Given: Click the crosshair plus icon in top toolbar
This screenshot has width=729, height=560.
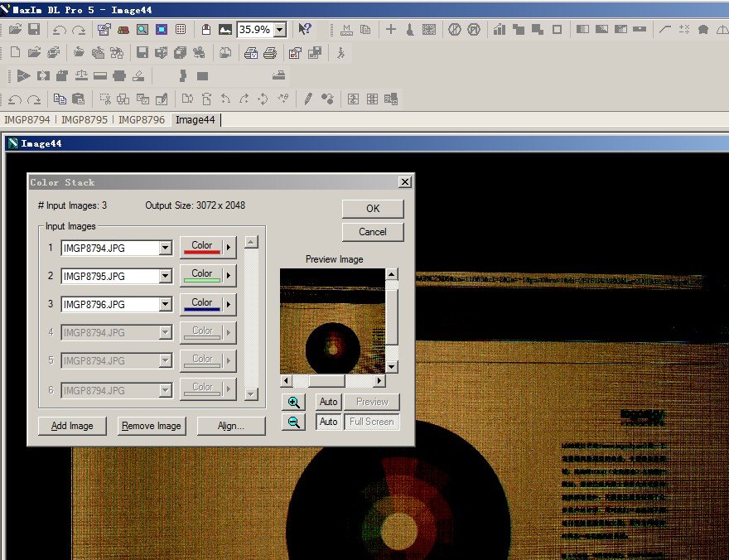Looking at the screenshot, I should tap(390, 29).
